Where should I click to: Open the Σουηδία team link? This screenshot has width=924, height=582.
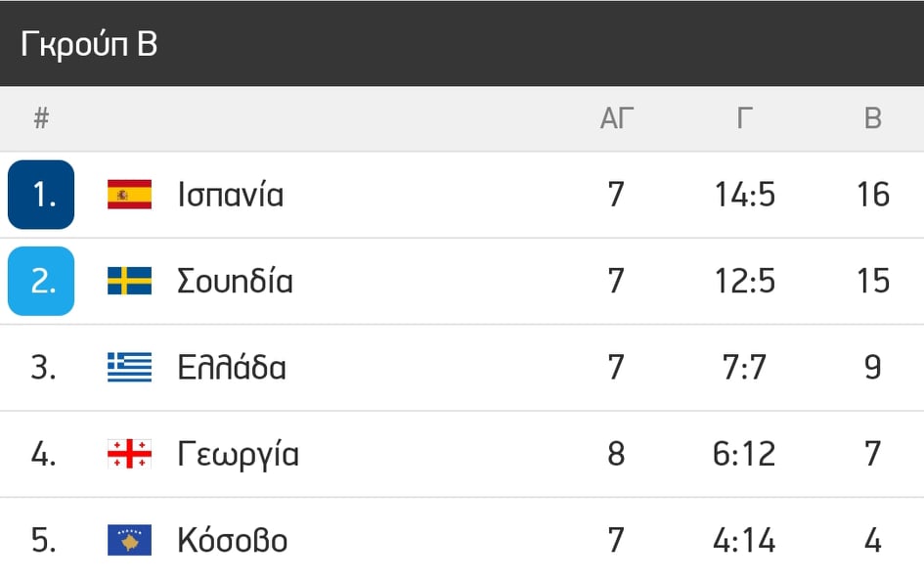[x=235, y=281]
